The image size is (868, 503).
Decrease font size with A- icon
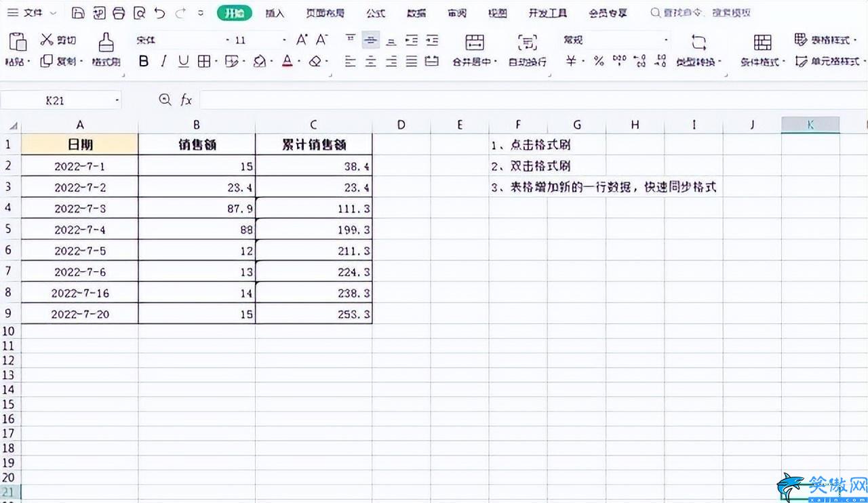click(322, 40)
